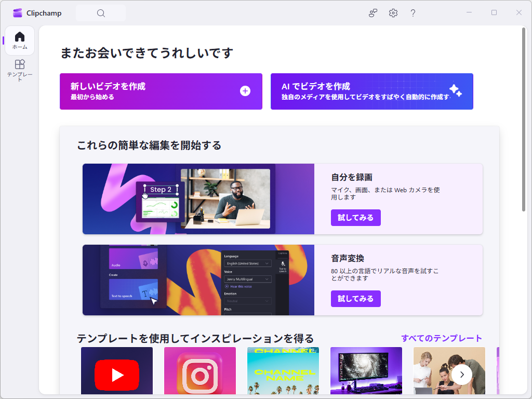
Task: Click the plus icon on new video card
Action: tap(245, 91)
